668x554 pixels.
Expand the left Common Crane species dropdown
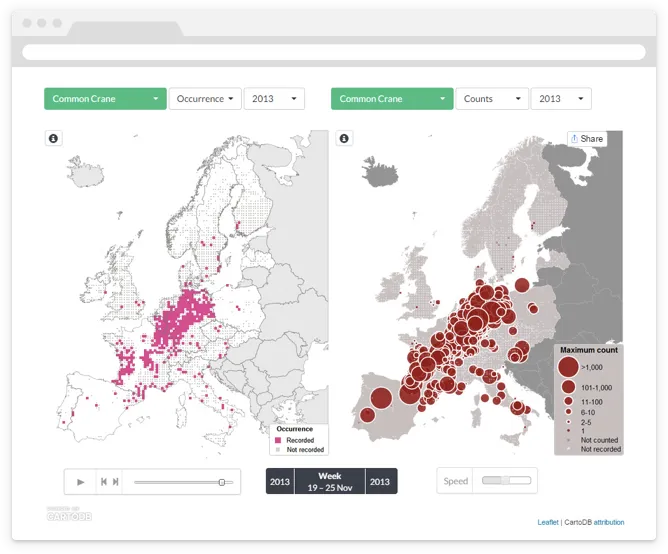[104, 99]
